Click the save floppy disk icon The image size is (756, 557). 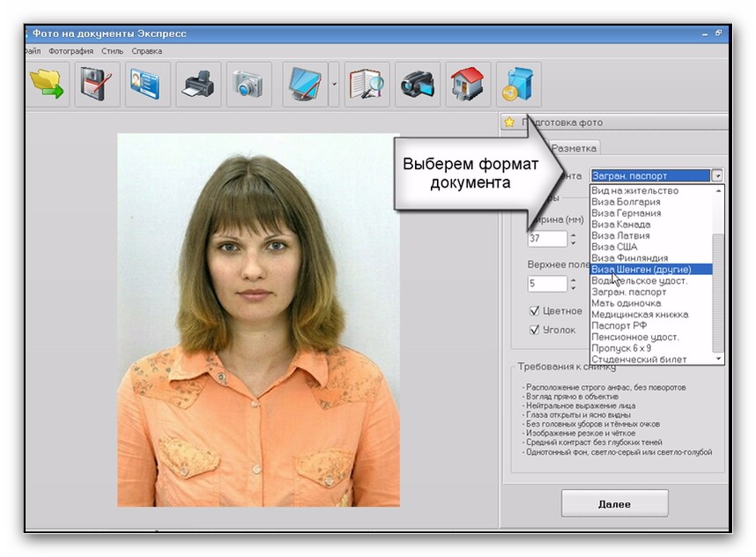[96, 85]
